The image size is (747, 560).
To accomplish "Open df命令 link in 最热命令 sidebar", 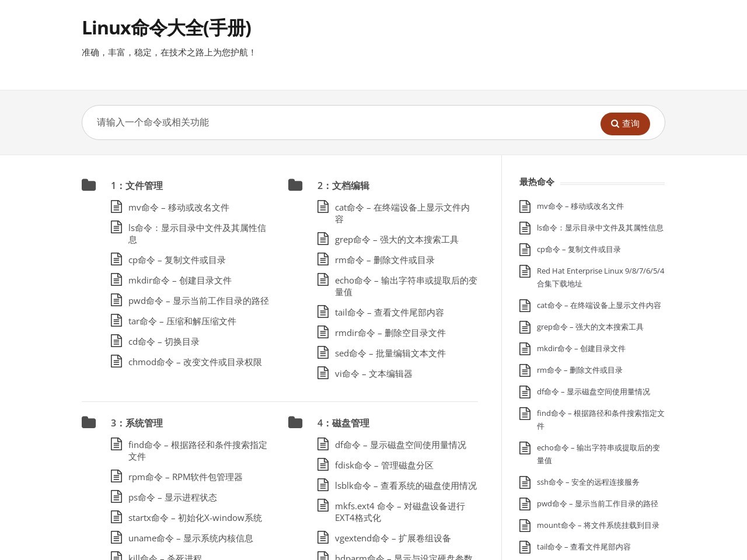I will pyautogui.click(x=594, y=392).
